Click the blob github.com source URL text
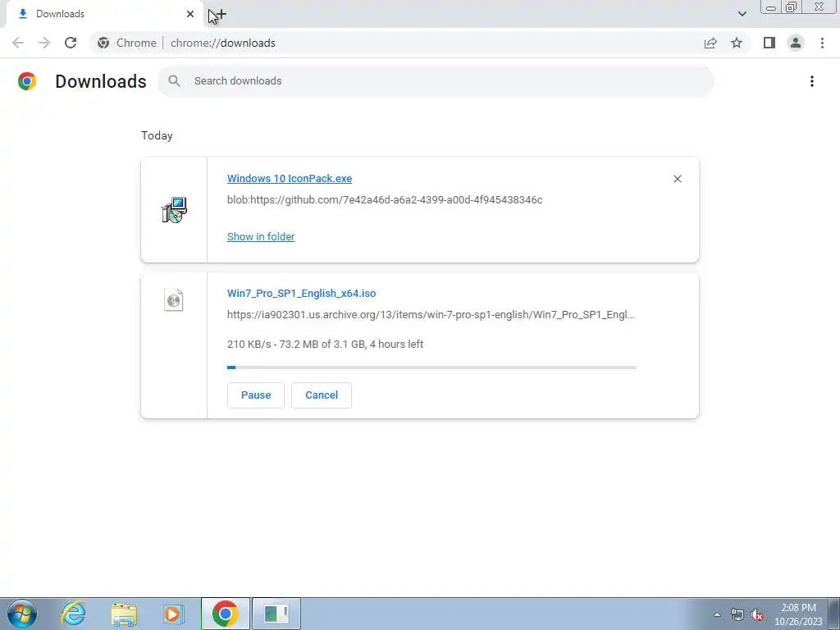840x630 pixels. [x=385, y=200]
